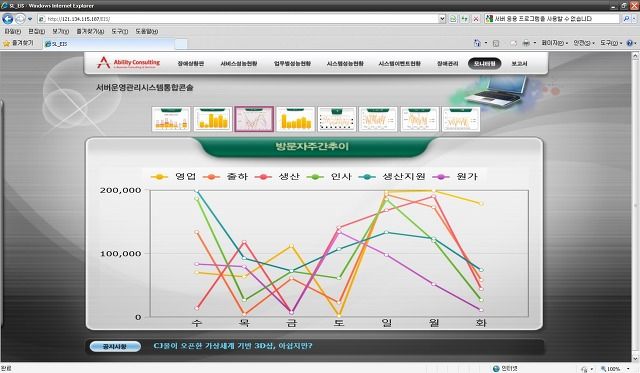The height and width of the screenshot is (373, 640).
Task: Click the favorites star button
Action: point(18,43)
